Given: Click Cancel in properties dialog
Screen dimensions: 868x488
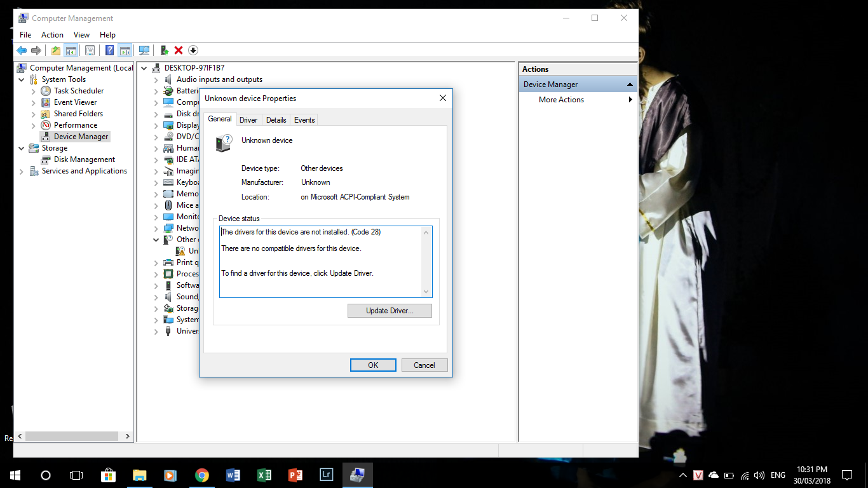Looking at the screenshot, I should point(424,365).
